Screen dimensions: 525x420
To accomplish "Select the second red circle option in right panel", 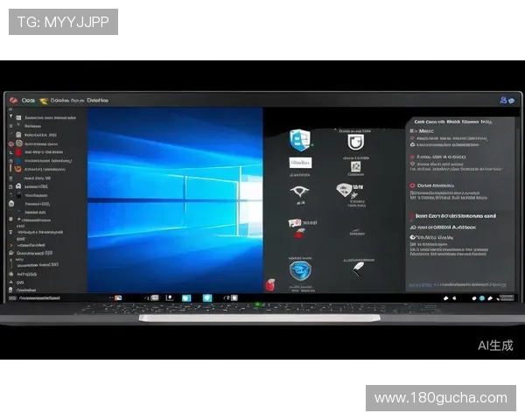I will [x=413, y=185].
